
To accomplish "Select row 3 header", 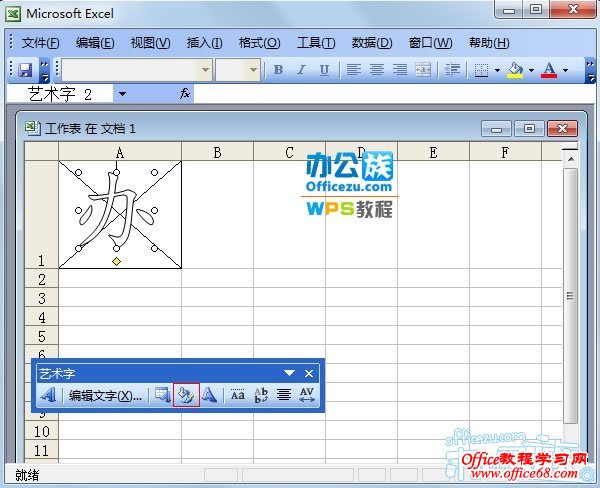I will tap(42, 297).
